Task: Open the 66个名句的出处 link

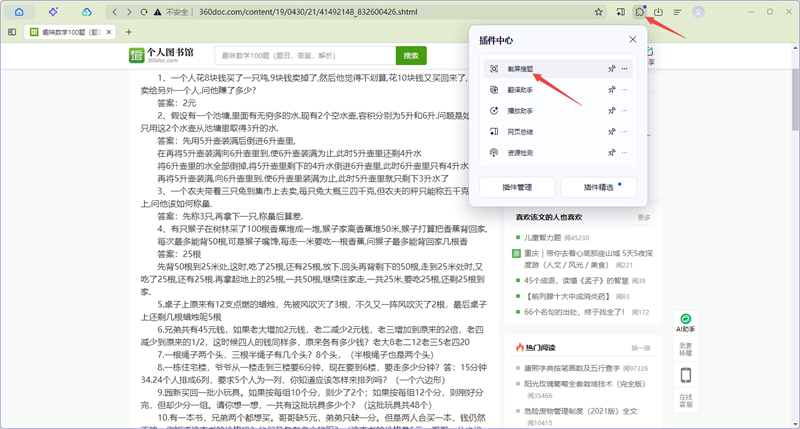Action: tap(574, 312)
